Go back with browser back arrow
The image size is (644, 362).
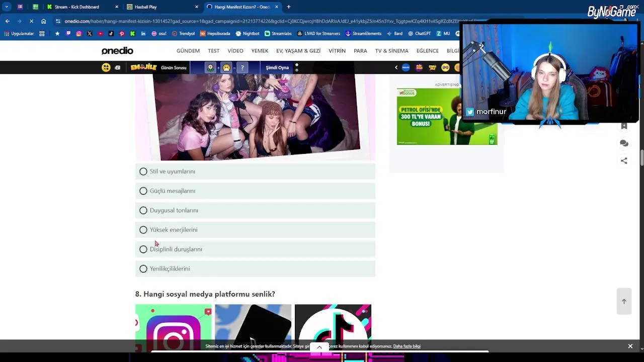tap(8, 21)
